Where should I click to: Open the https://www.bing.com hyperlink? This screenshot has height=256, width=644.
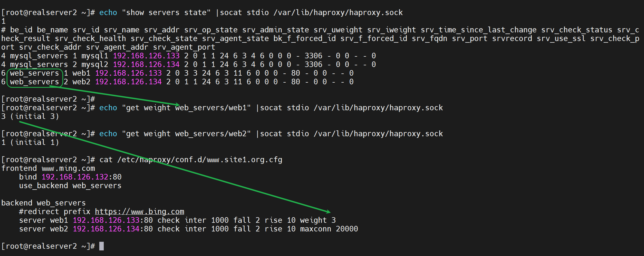tap(139, 212)
